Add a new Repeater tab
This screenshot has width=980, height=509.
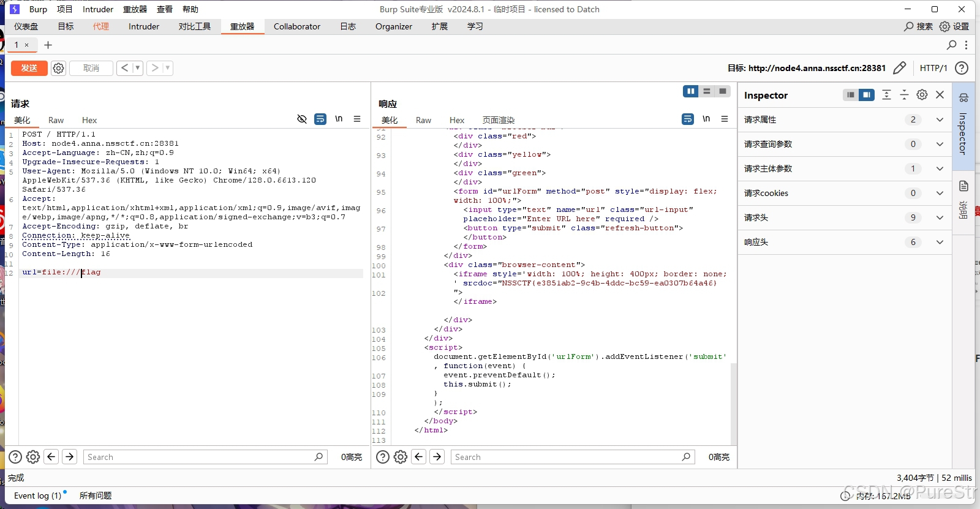coord(48,45)
